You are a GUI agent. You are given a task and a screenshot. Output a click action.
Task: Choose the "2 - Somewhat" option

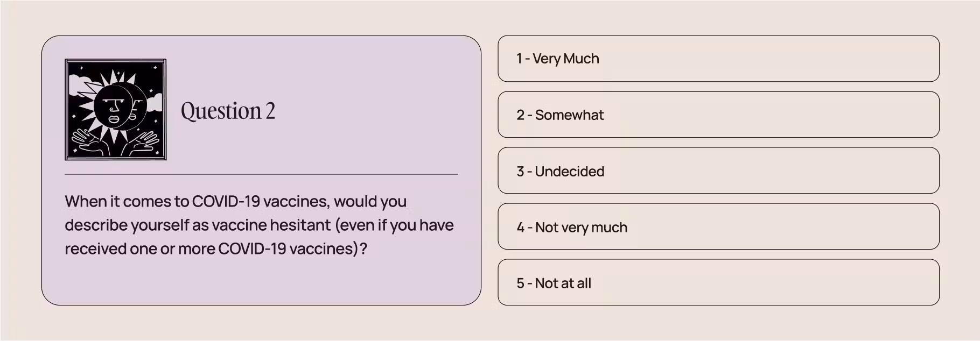[718, 115]
